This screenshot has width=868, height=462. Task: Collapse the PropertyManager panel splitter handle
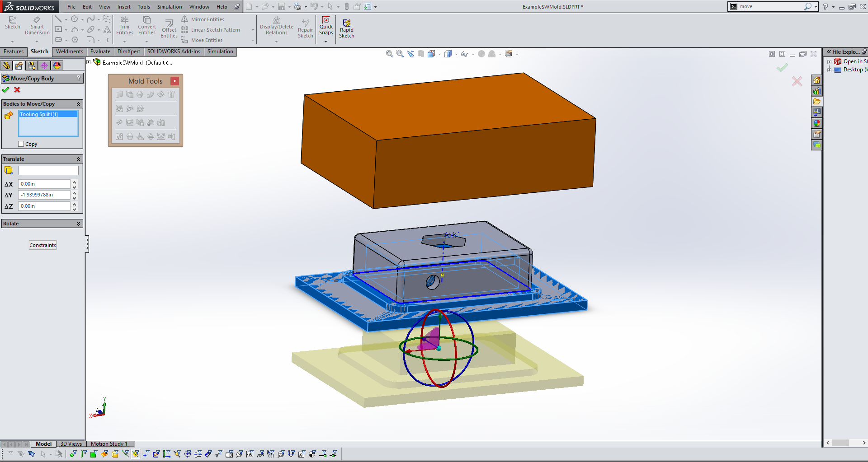click(x=87, y=244)
